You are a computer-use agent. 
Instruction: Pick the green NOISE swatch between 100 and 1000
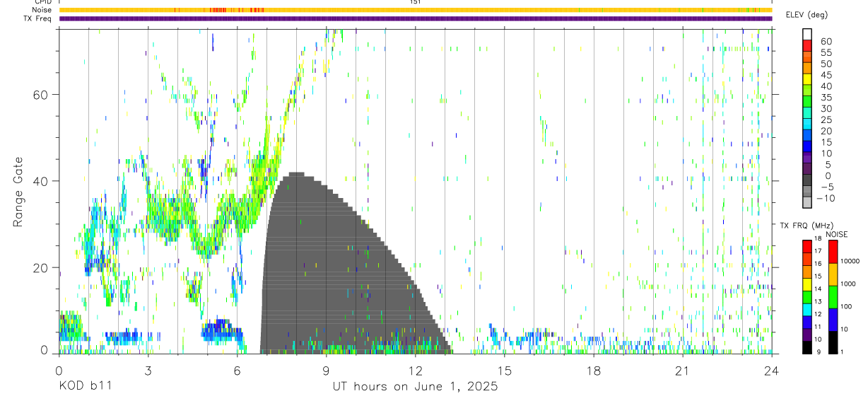(x=833, y=297)
